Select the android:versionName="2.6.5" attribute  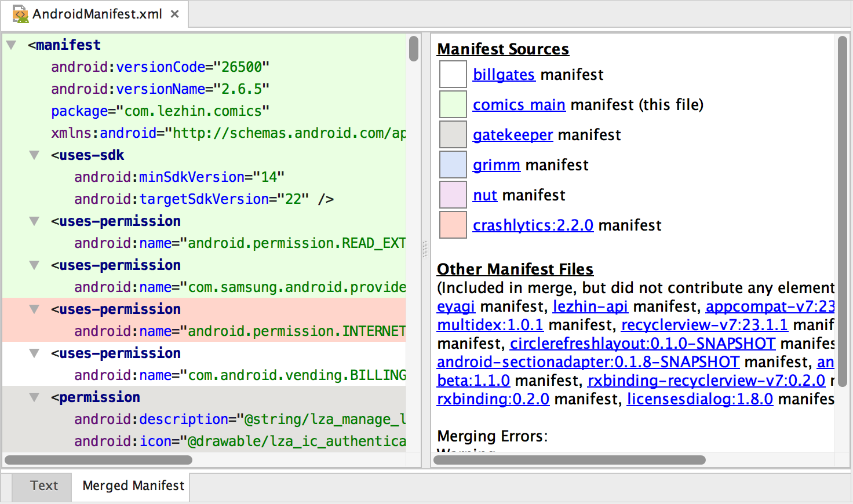(x=161, y=89)
